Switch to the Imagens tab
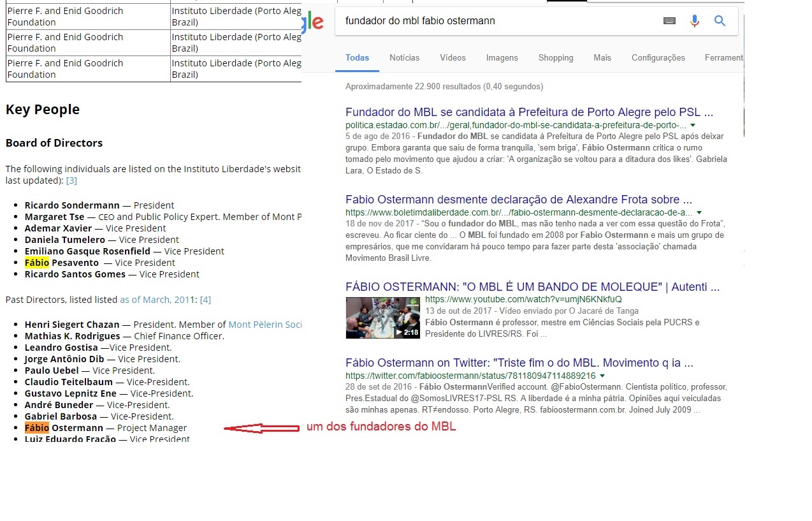Viewport: 812px width, 521px height. click(502, 57)
